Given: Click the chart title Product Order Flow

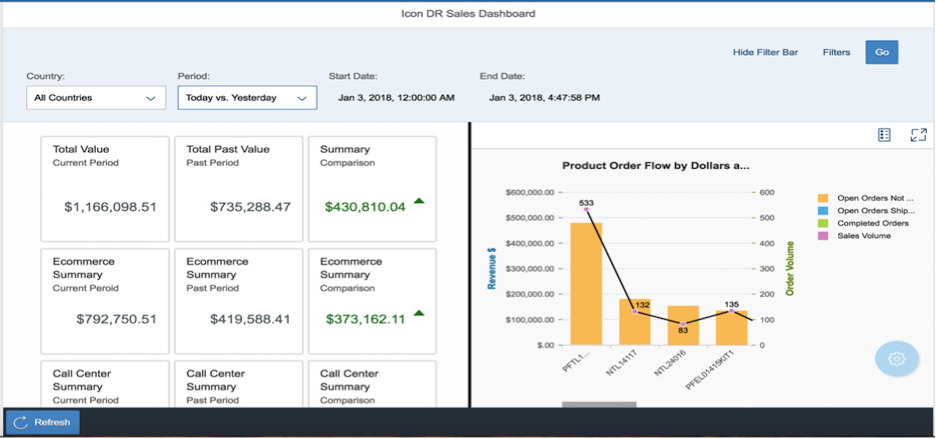Looking at the screenshot, I should coord(655,166).
